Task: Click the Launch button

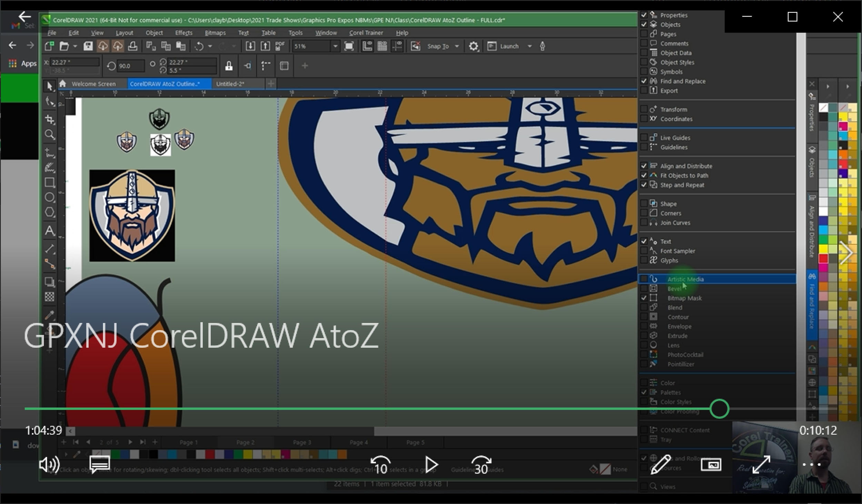Action: [x=504, y=46]
